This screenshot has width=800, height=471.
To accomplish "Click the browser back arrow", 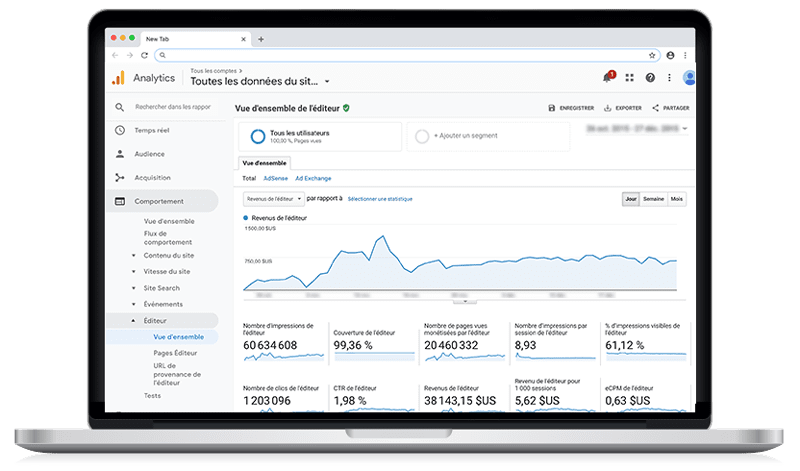I will coord(115,55).
